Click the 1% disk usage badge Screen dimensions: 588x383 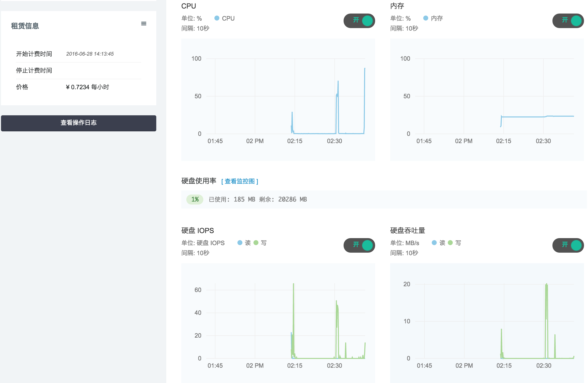(x=195, y=200)
